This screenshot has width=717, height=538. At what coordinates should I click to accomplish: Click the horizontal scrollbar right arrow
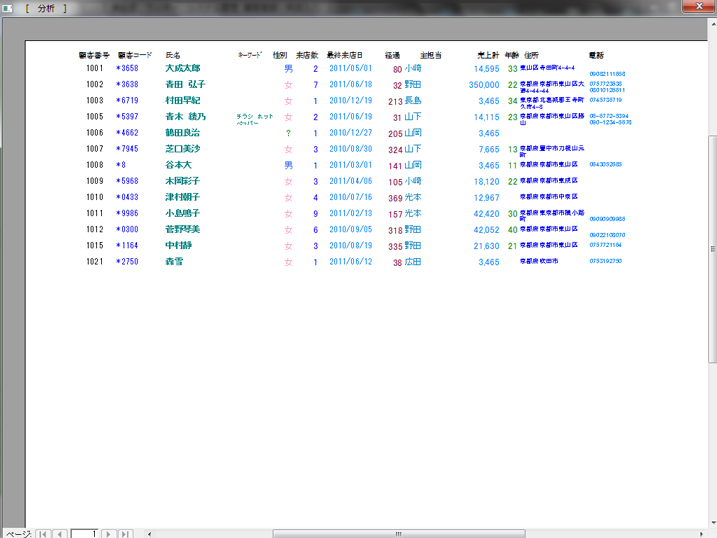click(701, 534)
